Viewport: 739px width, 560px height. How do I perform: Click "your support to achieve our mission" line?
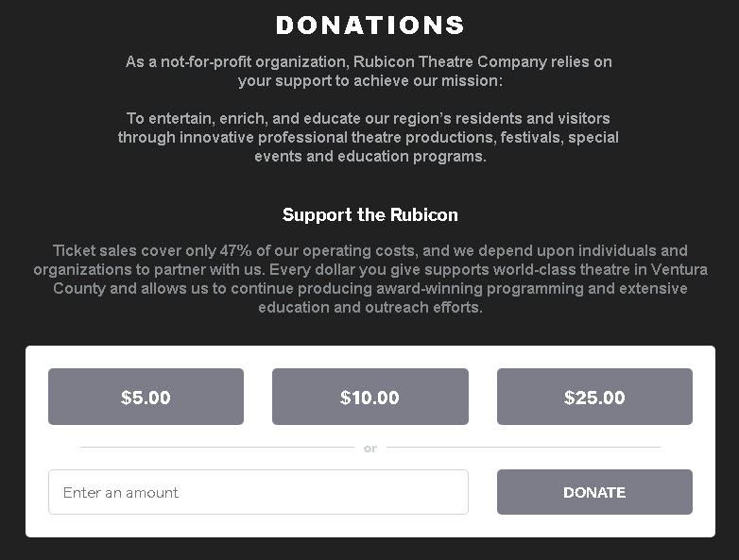point(369,81)
